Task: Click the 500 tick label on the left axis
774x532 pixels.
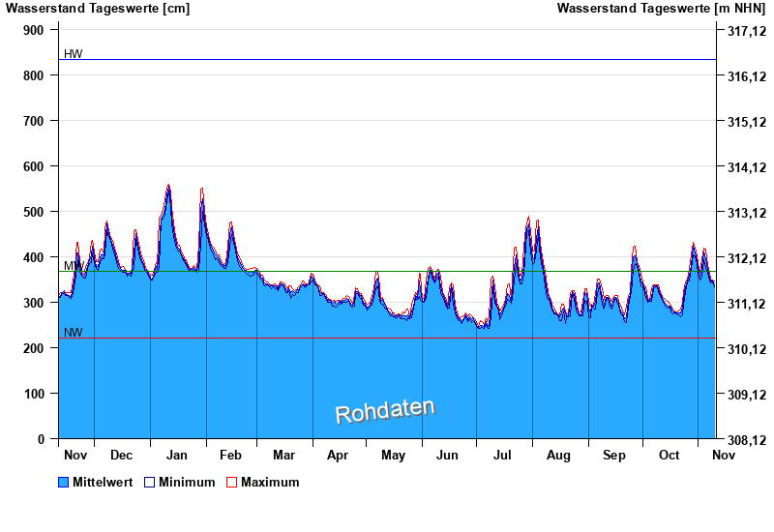Action: click(34, 212)
